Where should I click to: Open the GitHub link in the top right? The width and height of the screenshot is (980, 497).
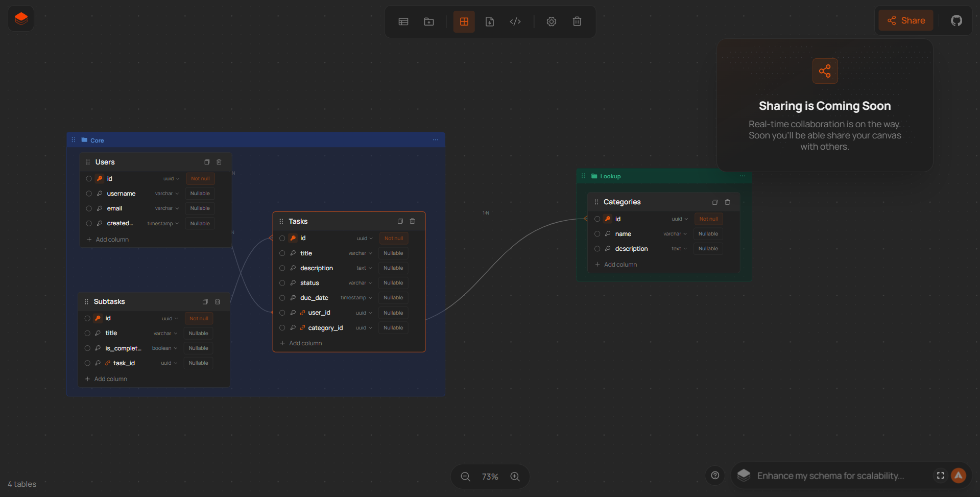tap(956, 20)
